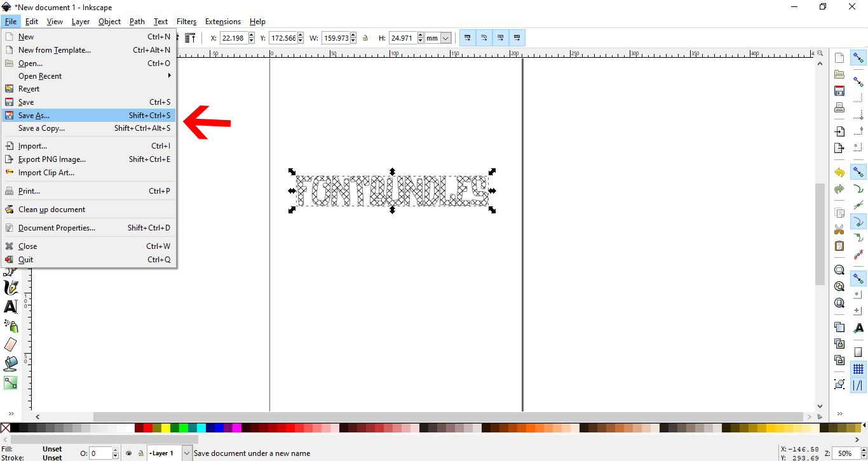Click the Revert entry in File menu
868x461 pixels.
click(89, 89)
